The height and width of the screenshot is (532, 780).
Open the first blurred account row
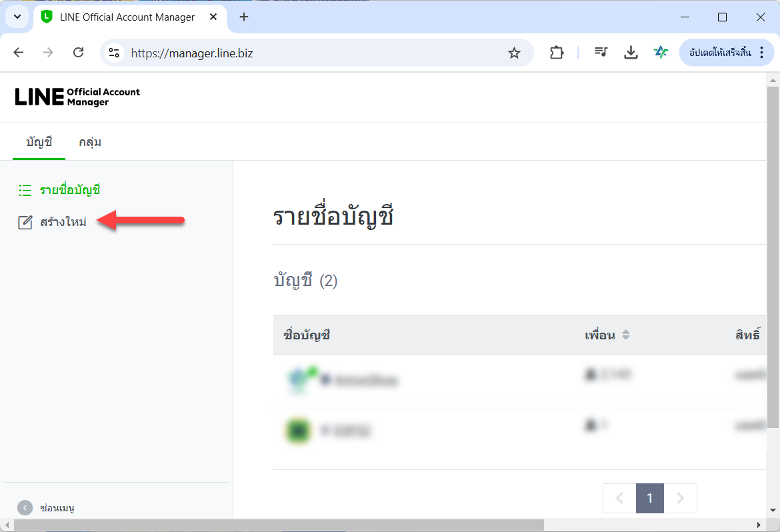(519, 381)
